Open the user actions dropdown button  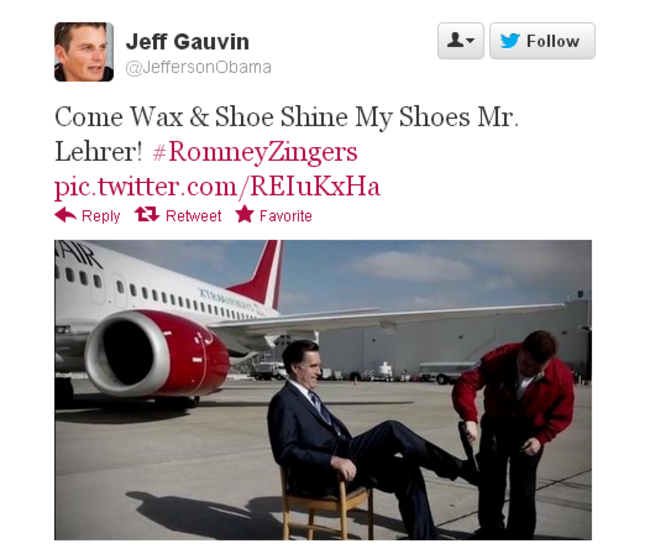[x=461, y=41]
